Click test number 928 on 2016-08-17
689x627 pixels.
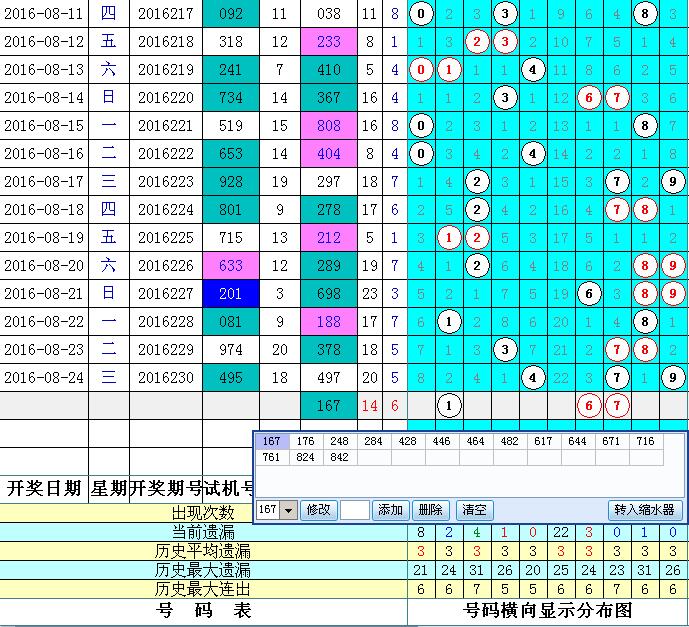(231, 181)
